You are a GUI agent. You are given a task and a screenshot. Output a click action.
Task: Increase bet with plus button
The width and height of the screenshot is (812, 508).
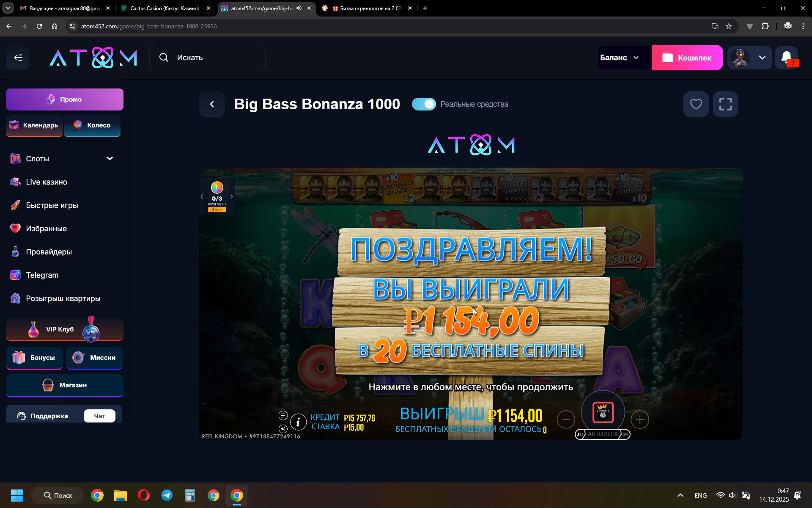pos(639,420)
